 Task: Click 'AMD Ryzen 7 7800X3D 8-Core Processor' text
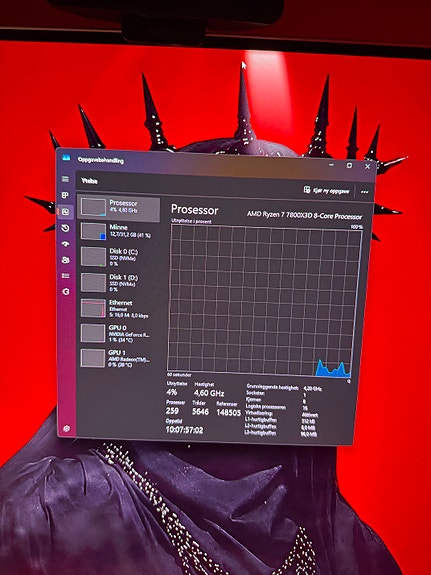(304, 215)
